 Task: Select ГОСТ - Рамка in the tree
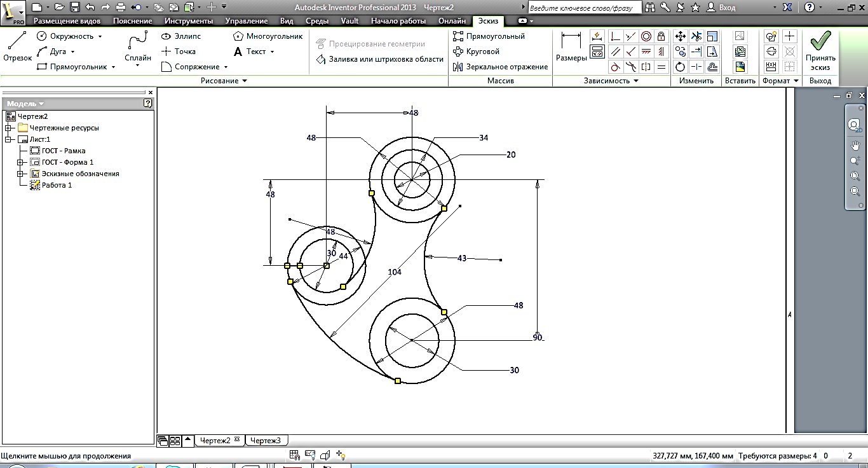57,151
